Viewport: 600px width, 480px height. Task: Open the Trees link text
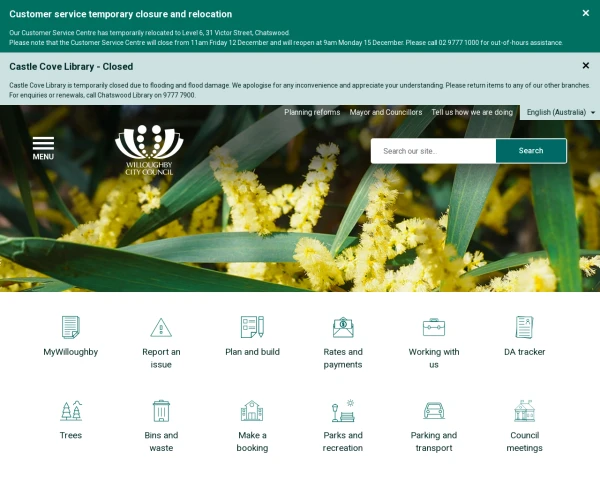click(x=71, y=435)
